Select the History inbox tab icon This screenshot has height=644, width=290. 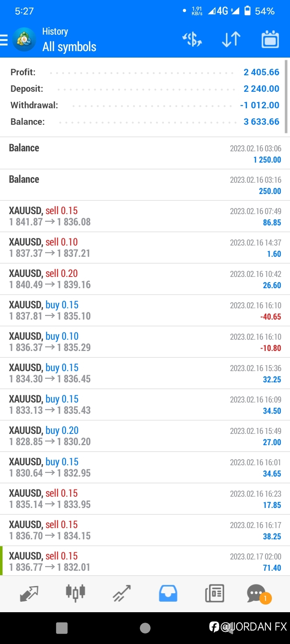(168, 593)
